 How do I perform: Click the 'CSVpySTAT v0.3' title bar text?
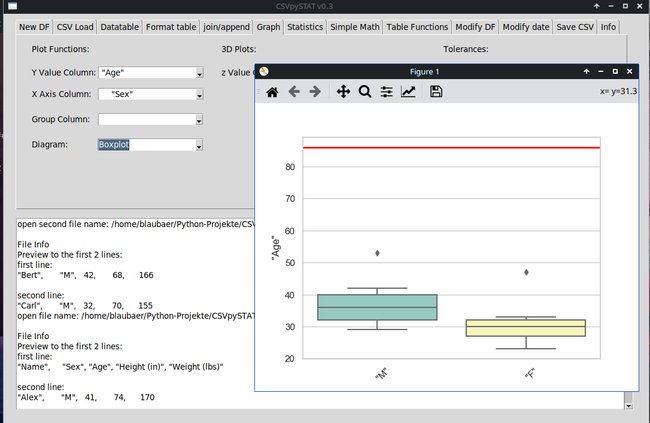click(x=305, y=6)
